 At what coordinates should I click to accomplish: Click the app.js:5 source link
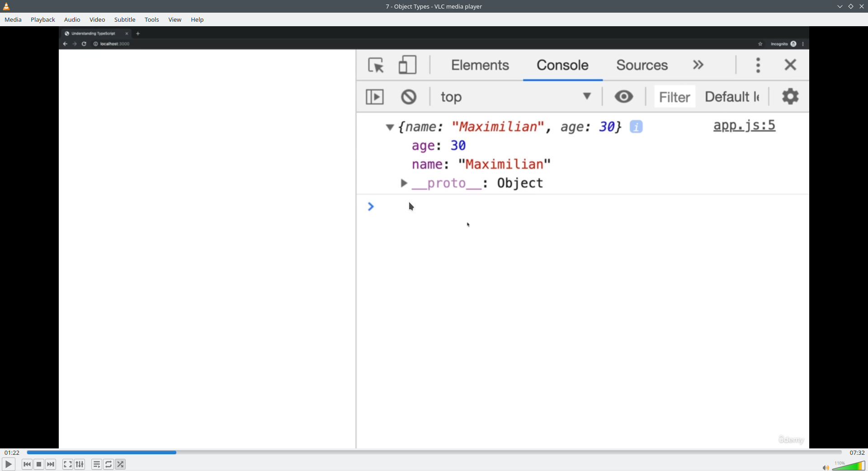pos(744,126)
